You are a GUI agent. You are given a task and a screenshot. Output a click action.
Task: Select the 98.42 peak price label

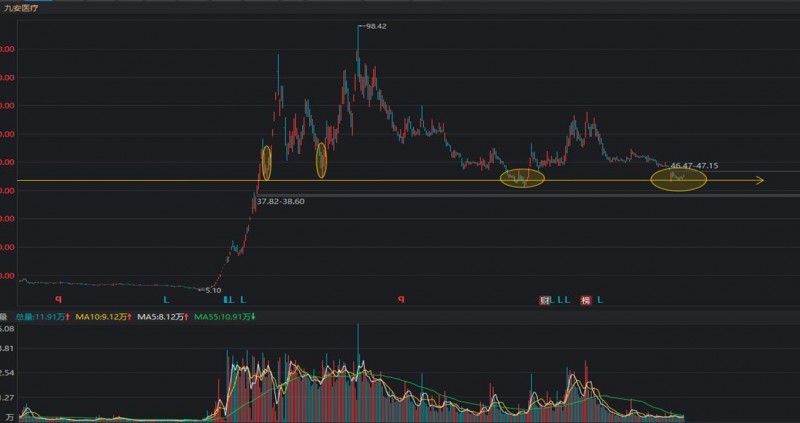pyautogui.click(x=376, y=26)
